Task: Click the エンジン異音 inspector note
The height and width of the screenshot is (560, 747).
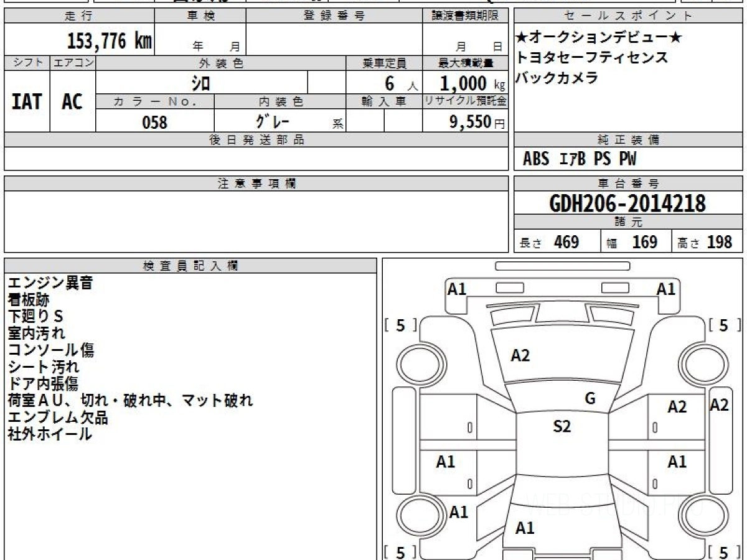Action: (x=50, y=283)
